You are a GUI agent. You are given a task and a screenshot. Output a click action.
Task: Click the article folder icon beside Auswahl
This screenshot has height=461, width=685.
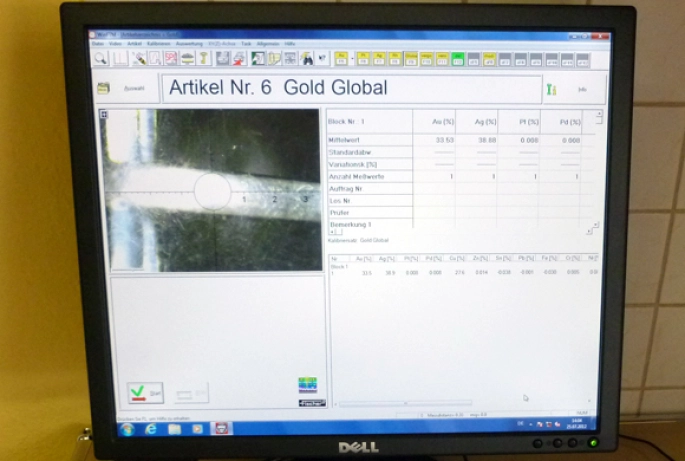103,88
